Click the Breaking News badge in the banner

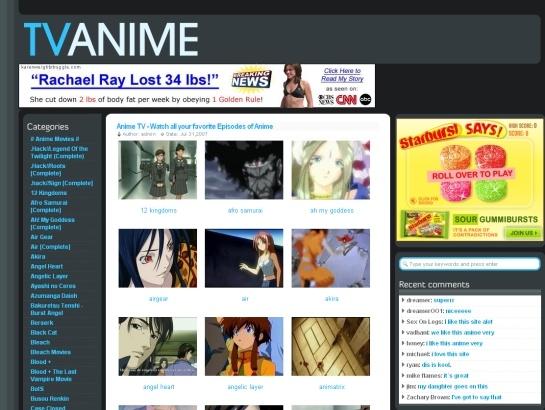coord(252,80)
